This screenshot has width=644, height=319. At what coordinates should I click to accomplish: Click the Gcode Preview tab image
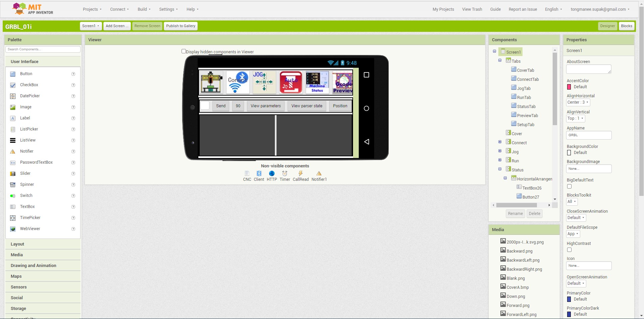click(343, 82)
